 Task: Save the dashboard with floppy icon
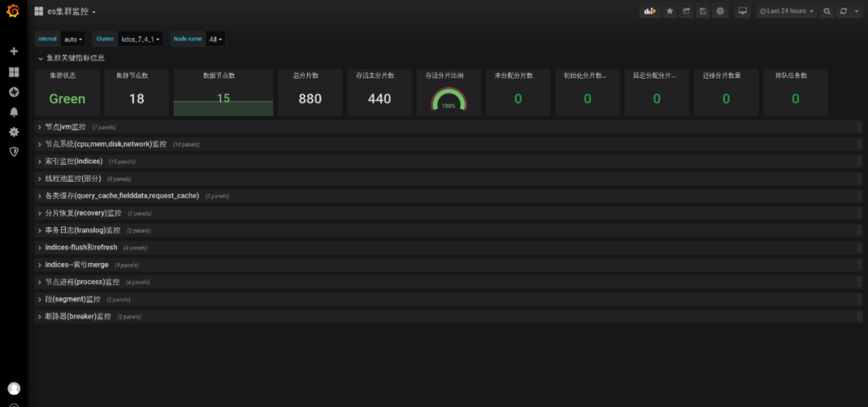tap(703, 11)
